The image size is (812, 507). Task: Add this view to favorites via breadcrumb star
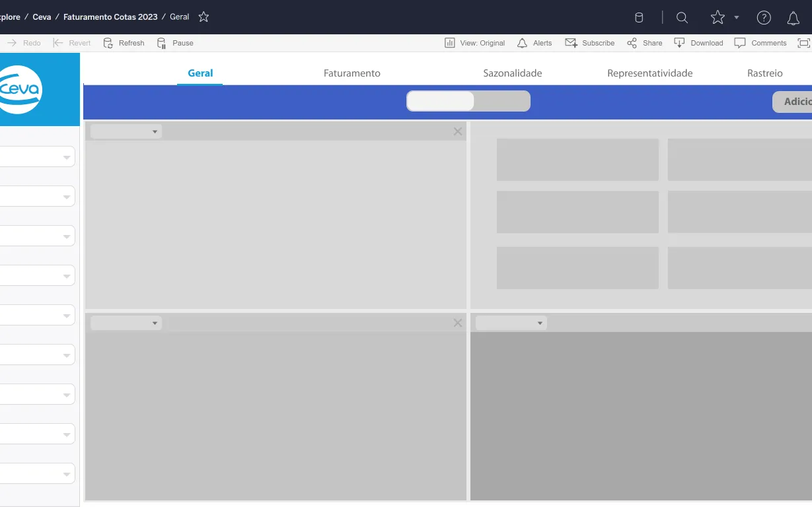[x=203, y=17]
